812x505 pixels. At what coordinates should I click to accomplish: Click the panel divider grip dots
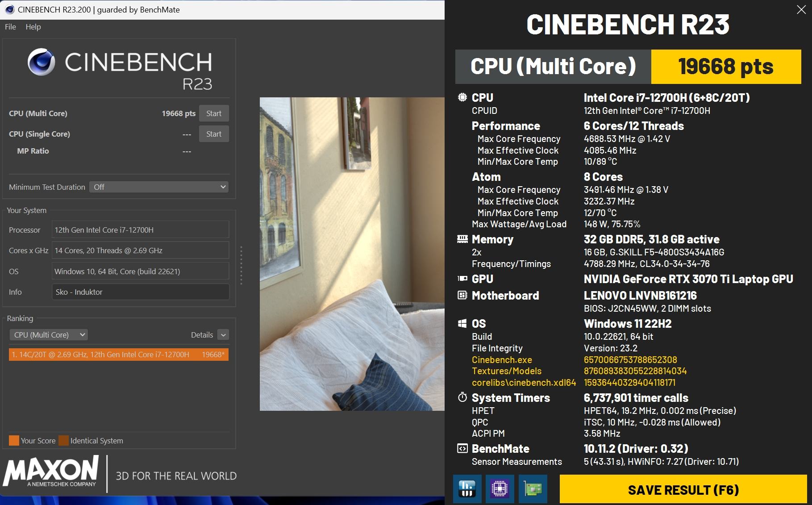[242, 265]
